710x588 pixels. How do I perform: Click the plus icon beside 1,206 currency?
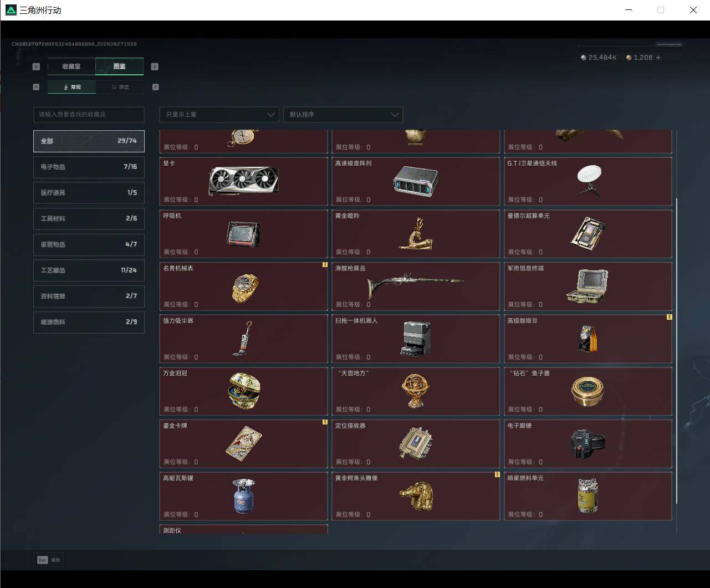[x=658, y=58]
